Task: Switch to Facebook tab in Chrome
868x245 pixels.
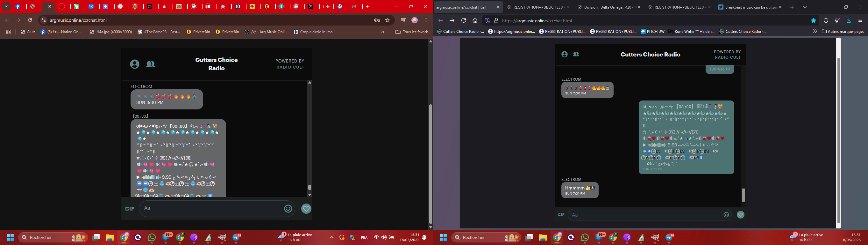Action: (x=18, y=6)
